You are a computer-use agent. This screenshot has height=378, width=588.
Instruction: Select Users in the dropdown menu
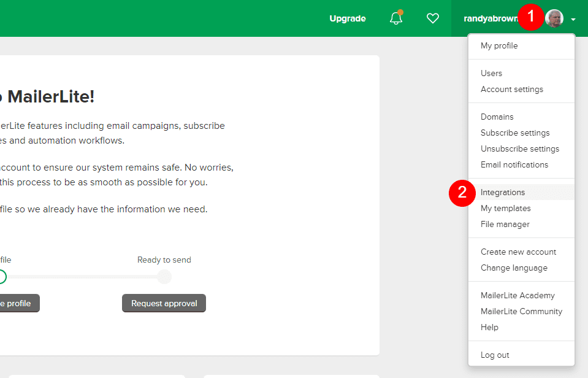tap(491, 73)
